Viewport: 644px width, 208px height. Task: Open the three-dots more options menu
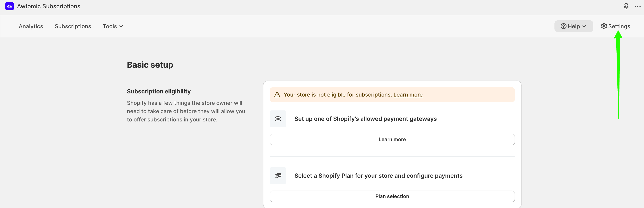click(x=638, y=6)
